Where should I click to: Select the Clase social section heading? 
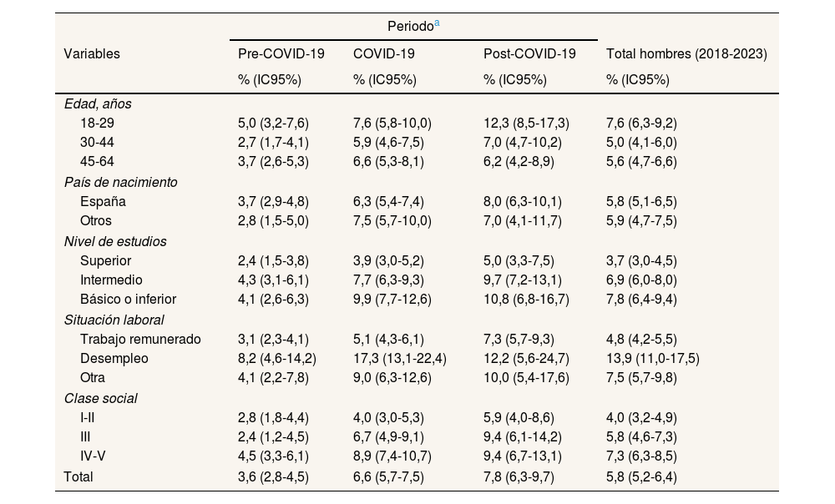point(100,398)
